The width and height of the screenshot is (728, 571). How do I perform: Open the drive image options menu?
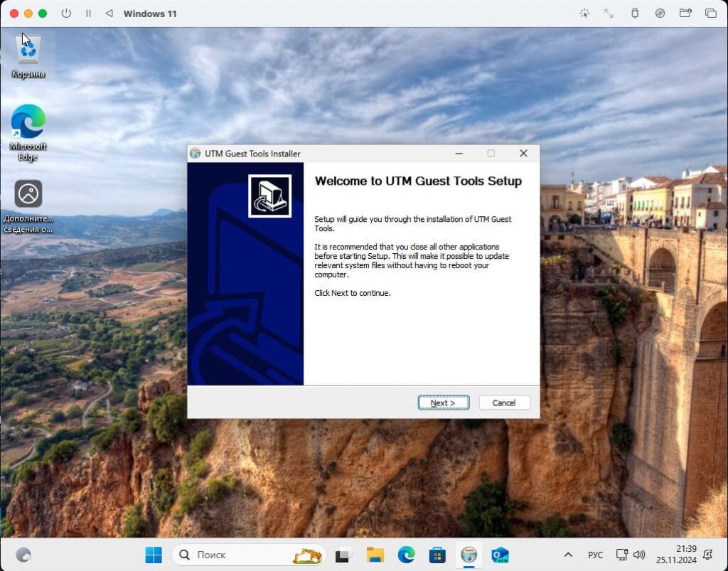click(660, 14)
